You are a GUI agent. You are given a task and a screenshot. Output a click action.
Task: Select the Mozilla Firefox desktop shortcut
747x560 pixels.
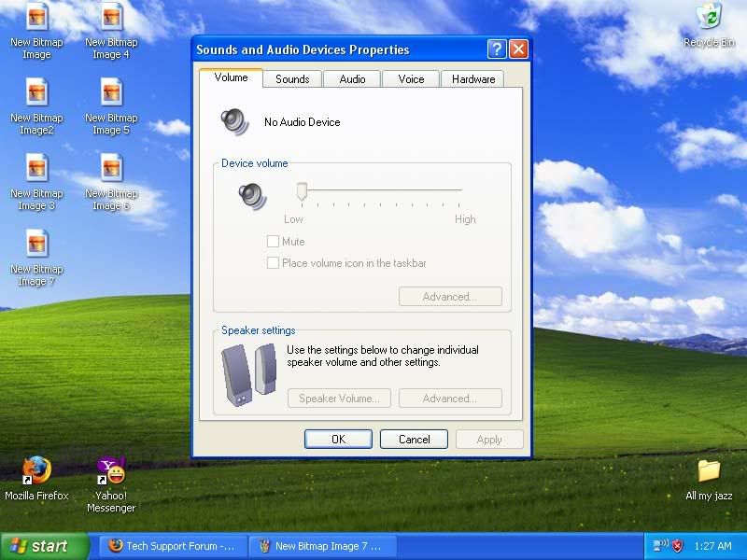(x=36, y=478)
